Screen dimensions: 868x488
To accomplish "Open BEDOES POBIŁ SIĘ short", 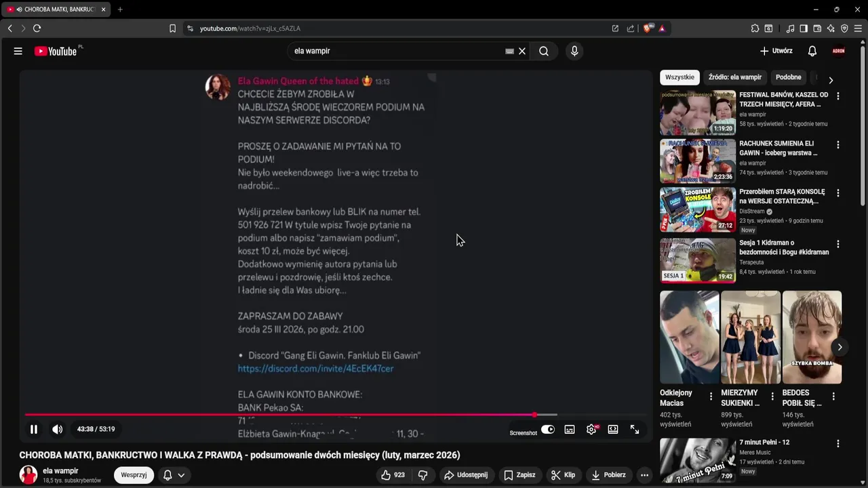I will (x=812, y=338).
